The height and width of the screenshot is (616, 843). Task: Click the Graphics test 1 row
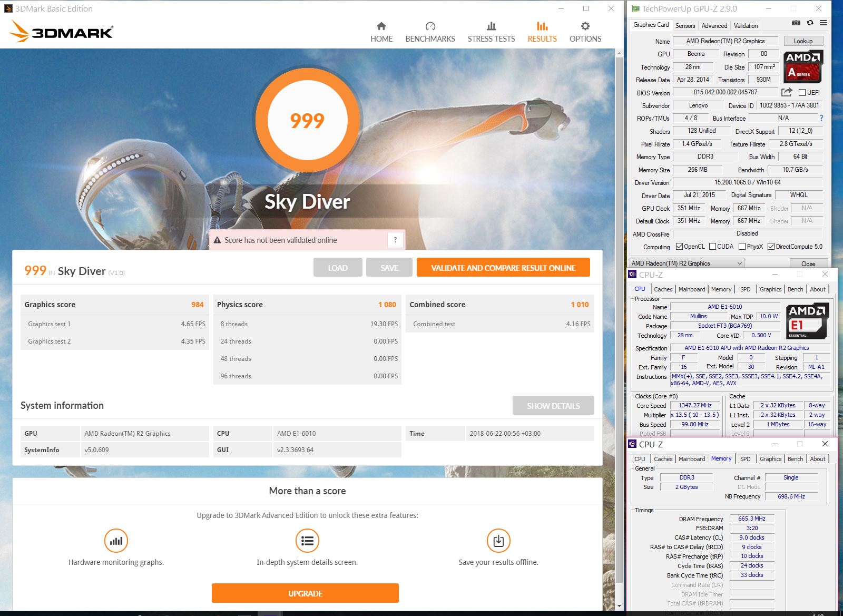[114, 324]
